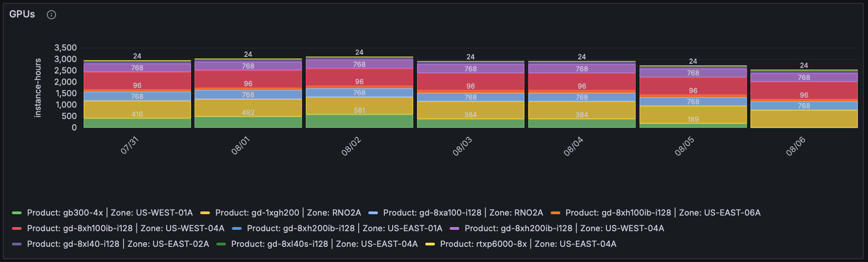The height and width of the screenshot is (262, 868).
Task: Click the 2,000 y-axis tick label
Action: [66, 82]
